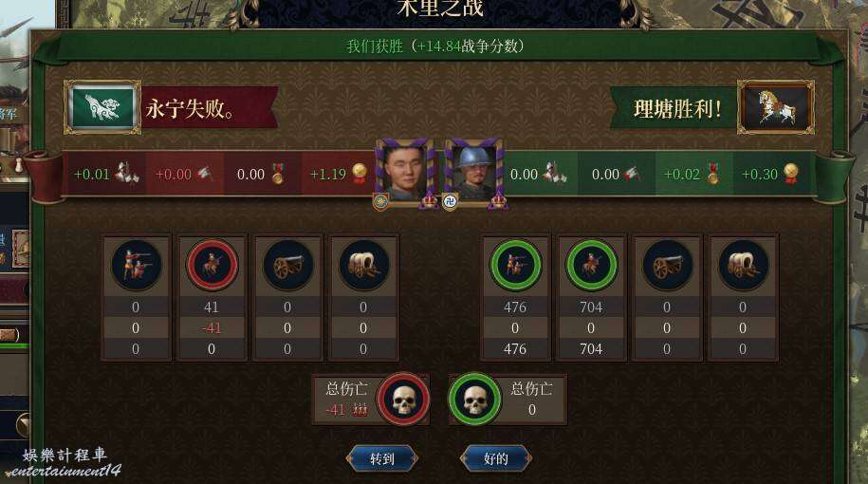Click the left side artillery cannon icon
Viewport: 868px width, 484px height.
(287, 266)
